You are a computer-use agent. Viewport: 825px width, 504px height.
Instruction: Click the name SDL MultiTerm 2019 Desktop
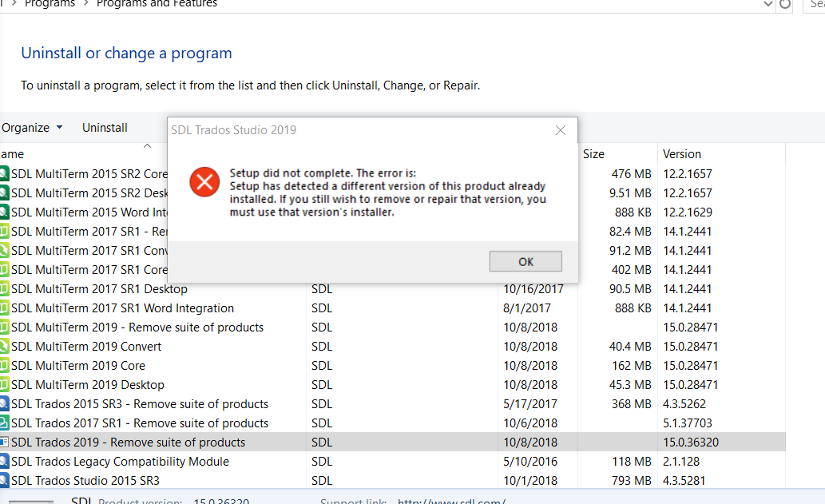pyautogui.click(x=87, y=385)
